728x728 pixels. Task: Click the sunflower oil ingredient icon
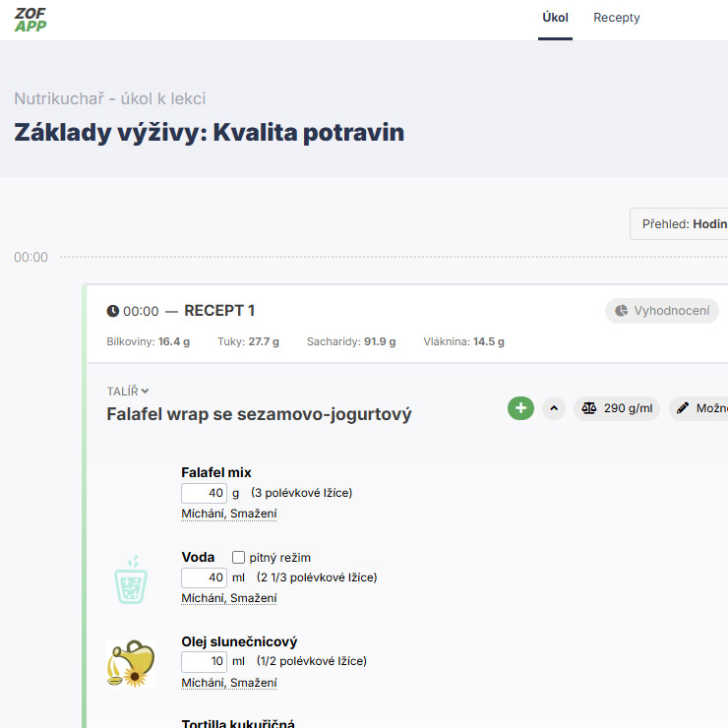point(130,664)
